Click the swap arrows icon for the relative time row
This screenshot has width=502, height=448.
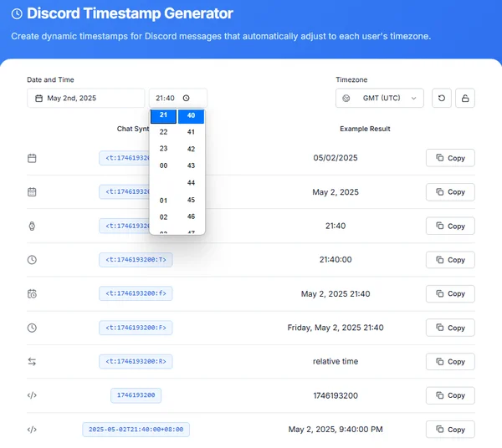pyautogui.click(x=32, y=362)
